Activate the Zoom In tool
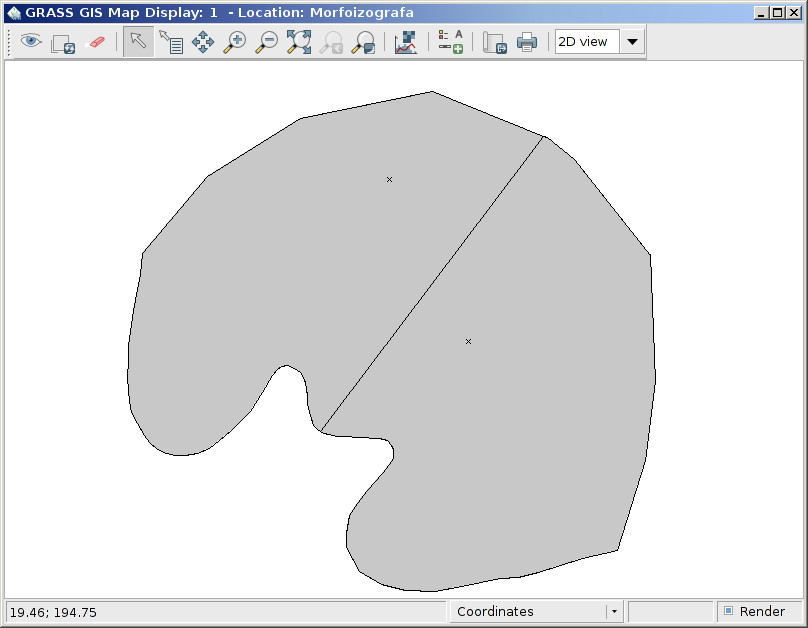 pos(235,41)
